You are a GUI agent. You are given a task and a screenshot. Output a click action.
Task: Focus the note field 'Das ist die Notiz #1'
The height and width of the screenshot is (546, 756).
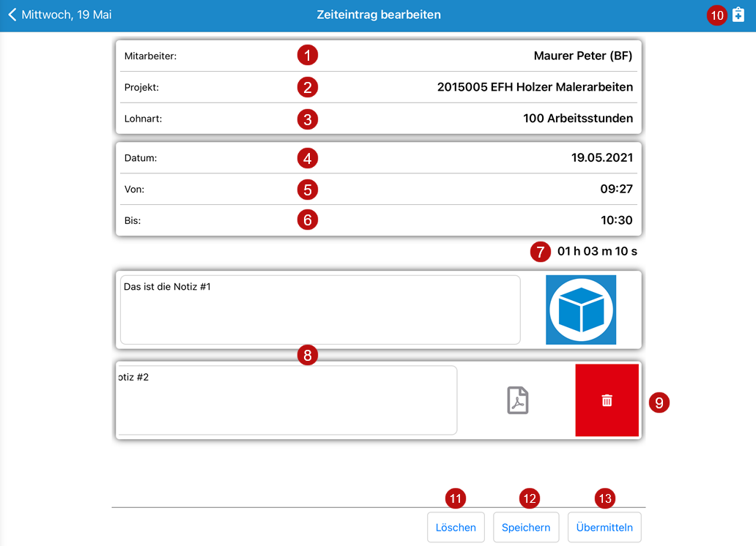[x=320, y=310]
